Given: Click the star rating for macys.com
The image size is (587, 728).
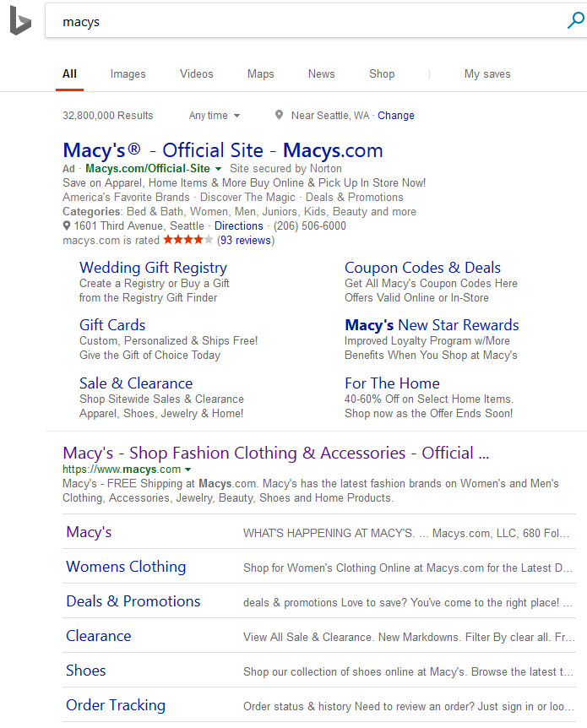Looking at the screenshot, I should pos(188,240).
